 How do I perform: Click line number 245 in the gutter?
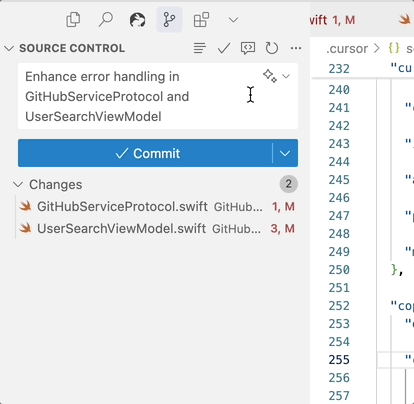339,180
